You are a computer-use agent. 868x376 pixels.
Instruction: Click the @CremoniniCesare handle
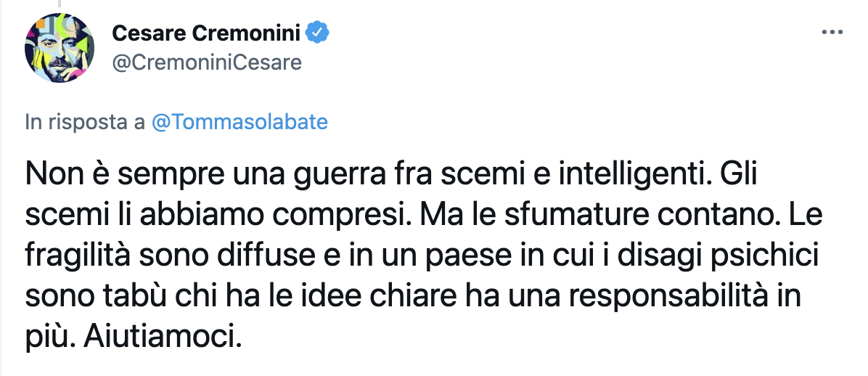(207, 62)
